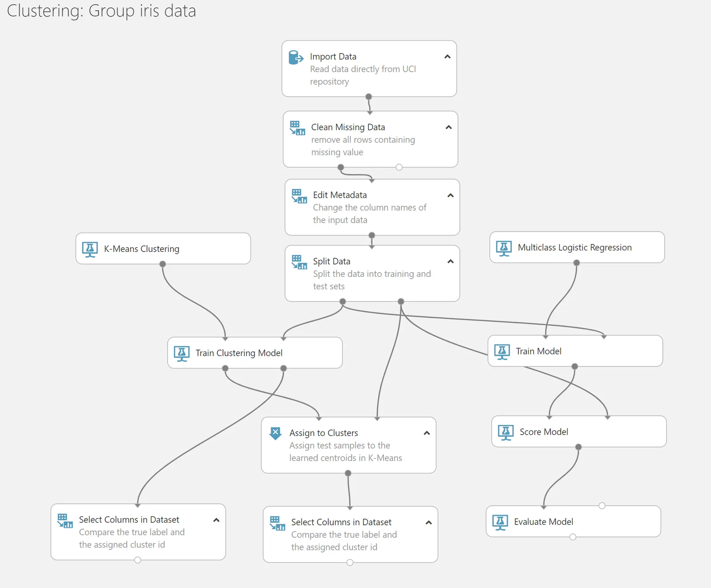Click the Clean Missing Data module icon
The image size is (711, 588).
click(x=297, y=128)
